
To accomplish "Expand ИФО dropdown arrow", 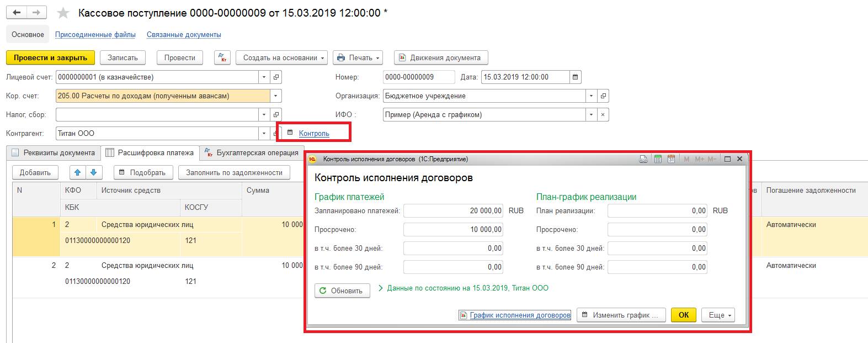I will pyautogui.click(x=592, y=115).
